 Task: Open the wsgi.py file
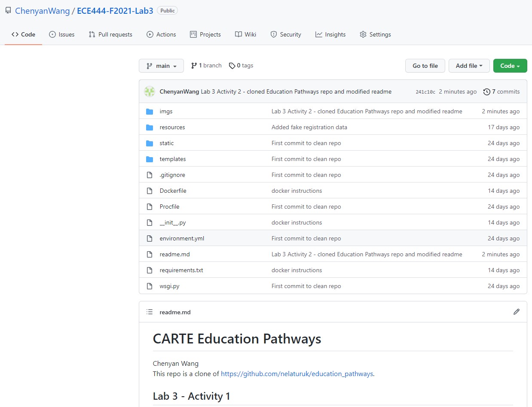(x=169, y=286)
